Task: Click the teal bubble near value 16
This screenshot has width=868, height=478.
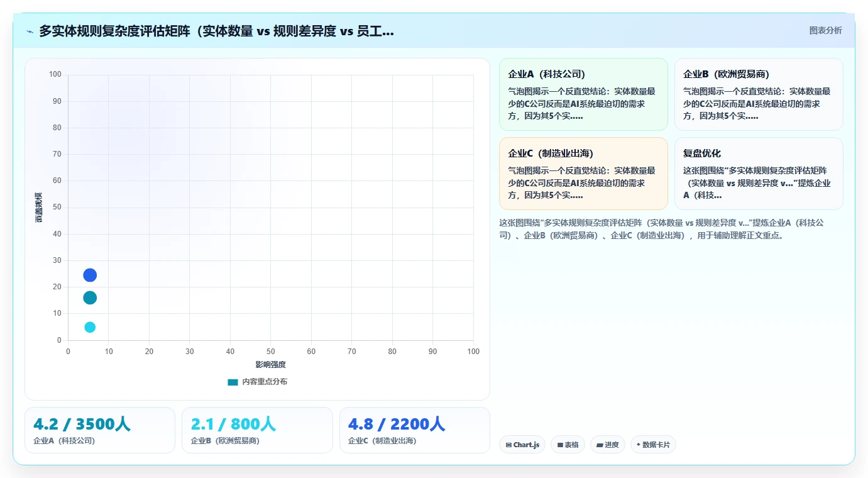Action: click(x=90, y=297)
